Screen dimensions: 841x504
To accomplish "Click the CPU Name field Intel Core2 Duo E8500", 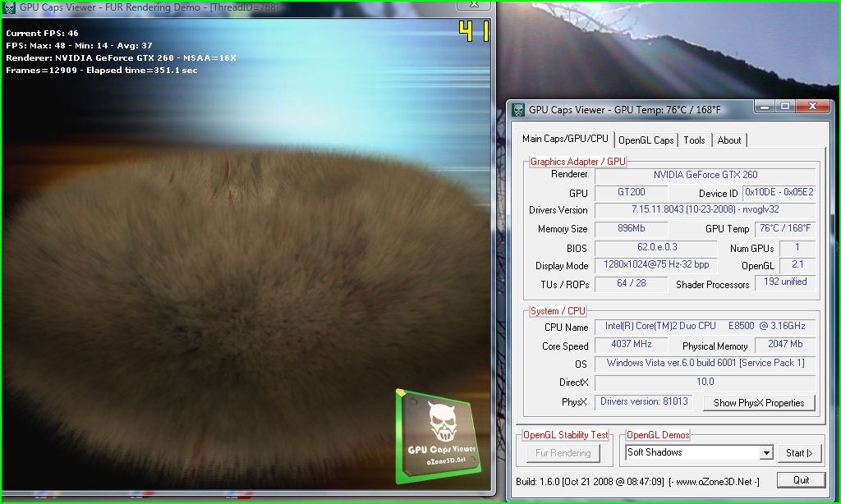I will [705, 326].
